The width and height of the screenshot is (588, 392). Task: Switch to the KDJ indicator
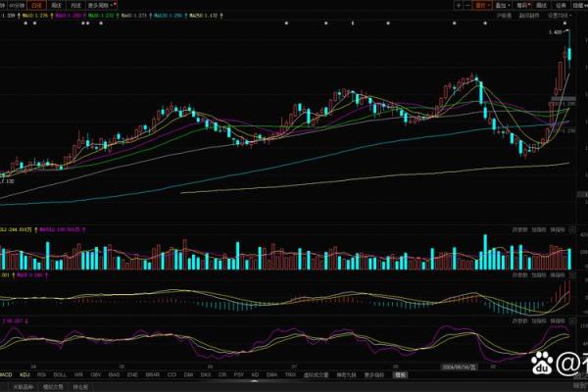[25, 374]
